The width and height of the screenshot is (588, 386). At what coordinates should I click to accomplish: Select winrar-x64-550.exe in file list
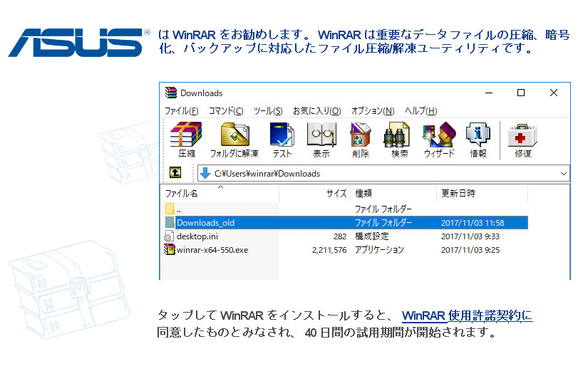point(212,250)
